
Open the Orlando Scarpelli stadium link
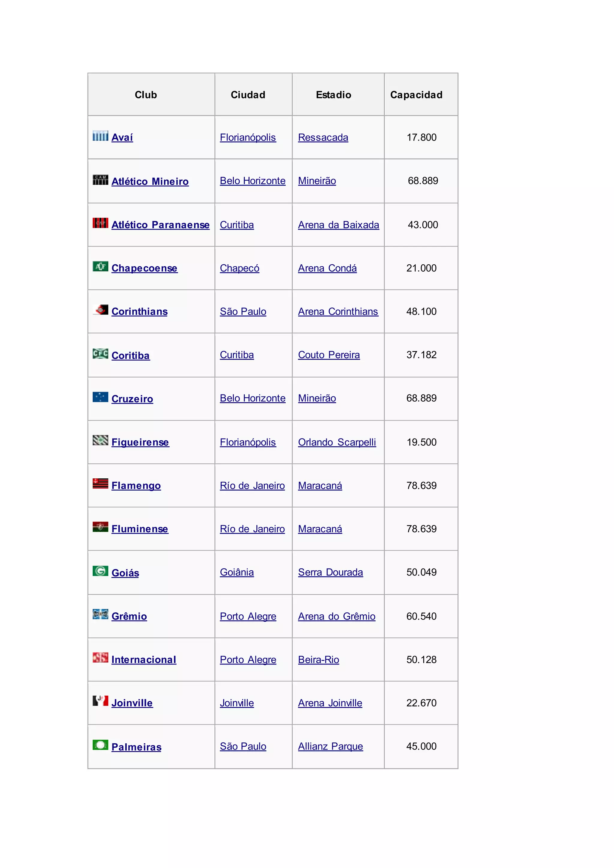coord(336,442)
